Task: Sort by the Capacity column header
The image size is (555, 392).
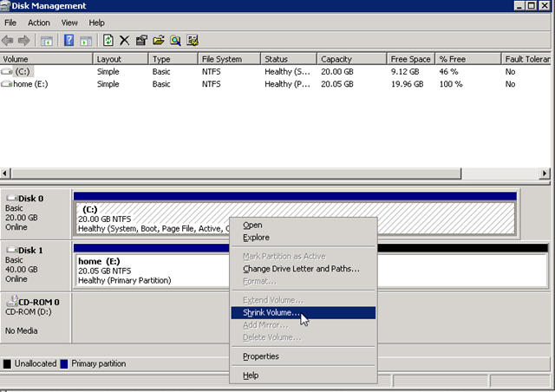Action: (352, 59)
